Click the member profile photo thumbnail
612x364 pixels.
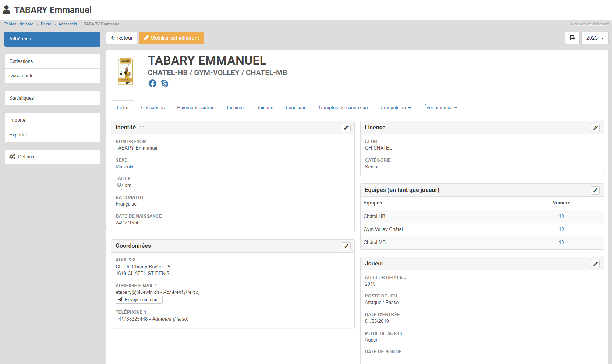coord(125,71)
